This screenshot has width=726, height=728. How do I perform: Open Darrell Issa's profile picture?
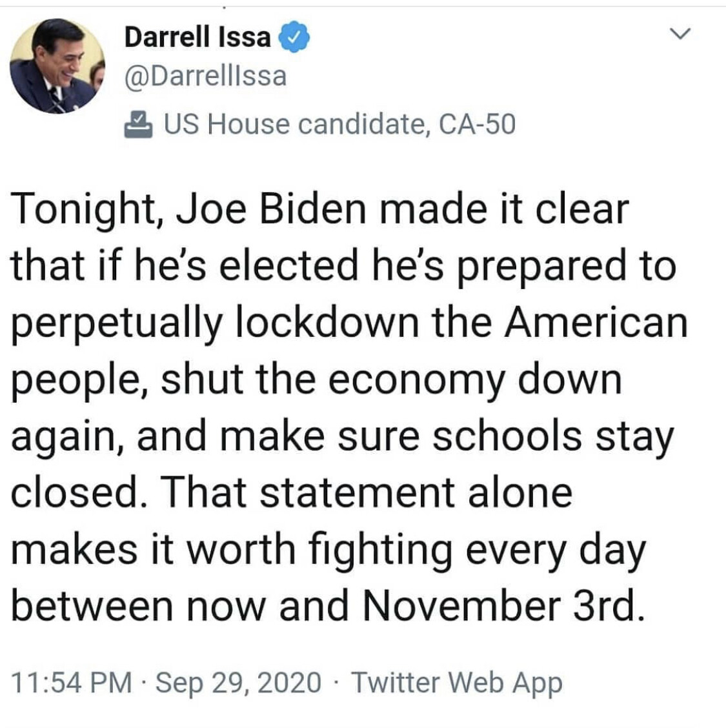[57, 65]
